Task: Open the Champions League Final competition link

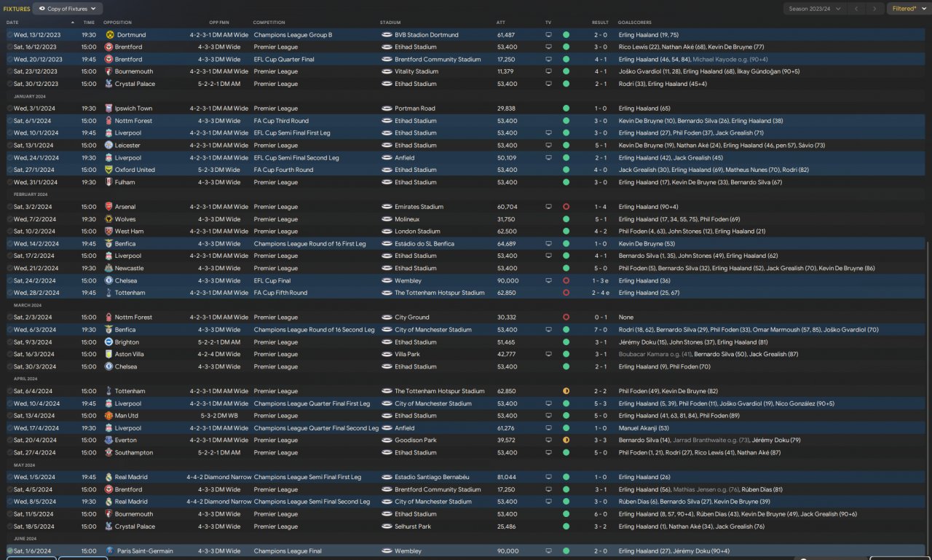Action: pyautogui.click(x=288, y=551)
